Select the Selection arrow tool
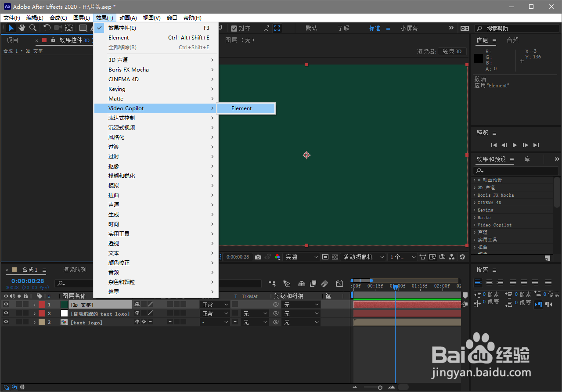562x392 pixels. click(x=11, y=28)
